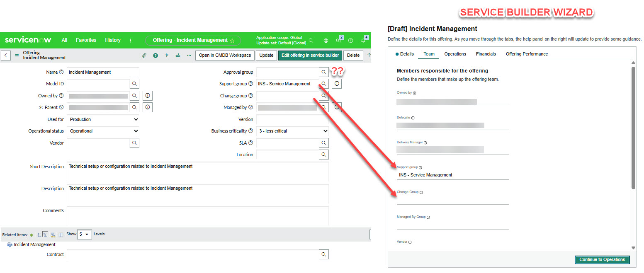Click the Version input field
Viewport: 644px width, 273px height.
292,119
